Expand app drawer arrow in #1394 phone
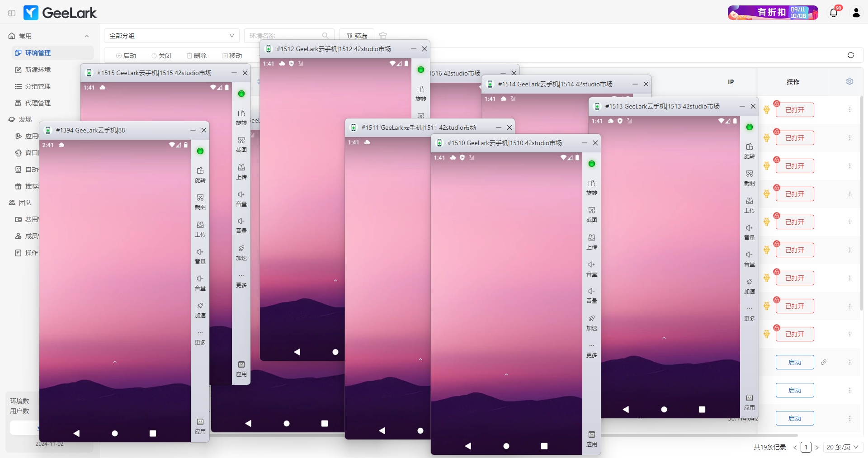 pos(115,362)
